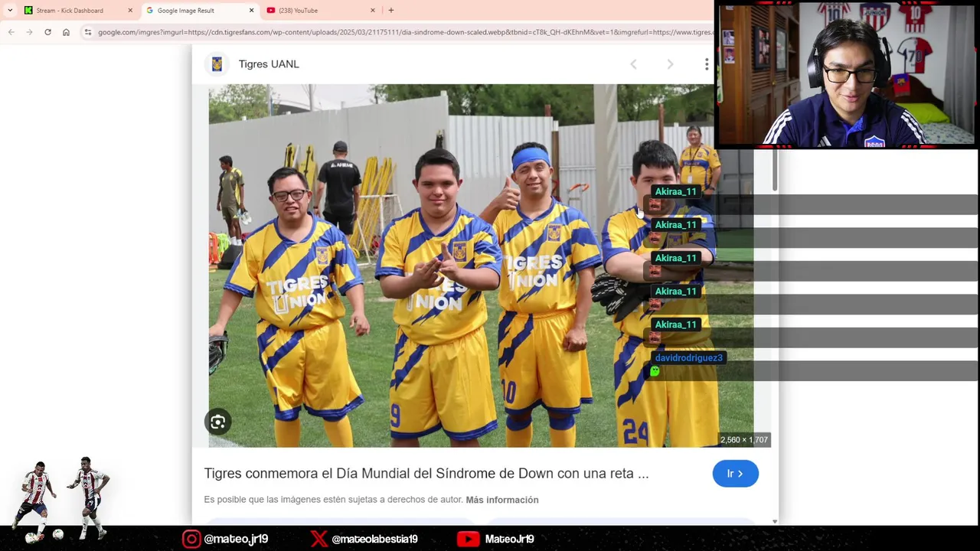The image size is (980, 551).
Task: Search inside image with Google Lens icon
Action: [218, 422]
